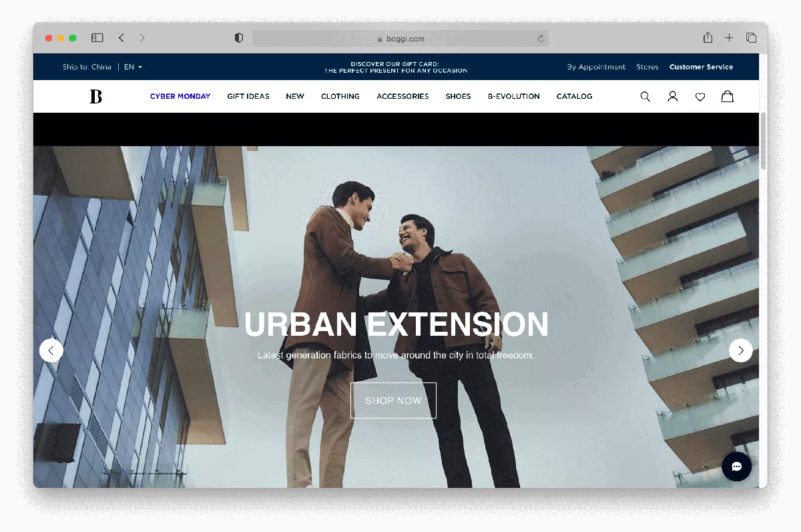The width and height of the screenshot is (801, 532).
Task: Toggle the Safari sidebar icon
Action: (97, 38)
